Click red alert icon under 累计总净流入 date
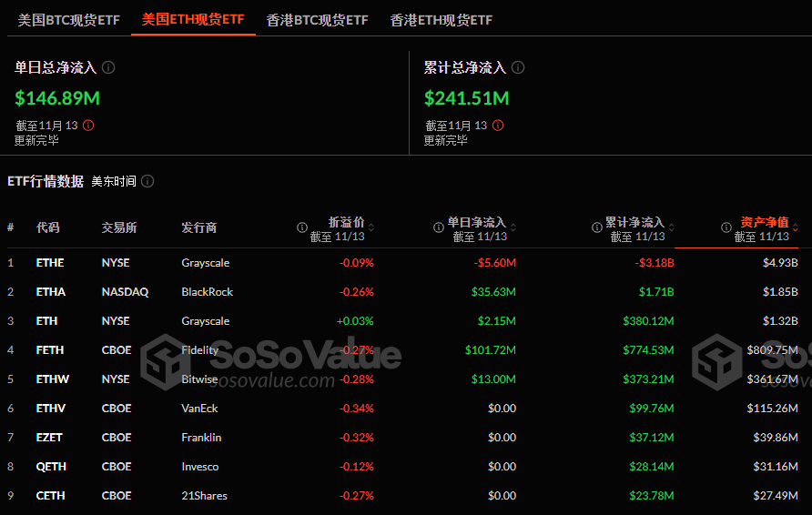Screen dimensions: 812x515 (x=498, y=126)
